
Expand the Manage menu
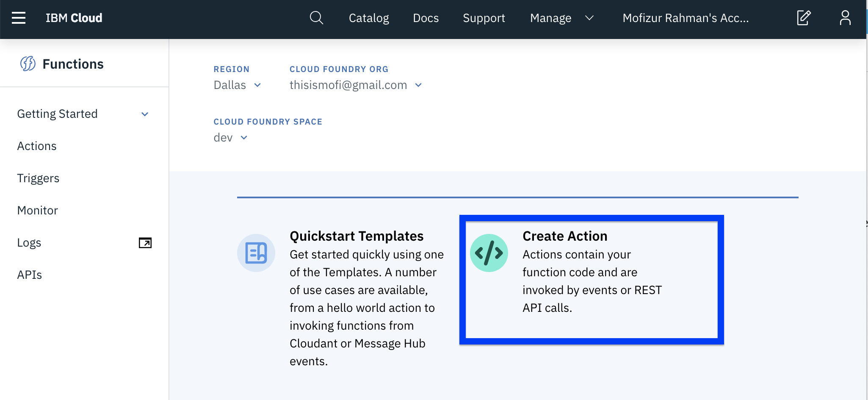(x=562, y=18)
